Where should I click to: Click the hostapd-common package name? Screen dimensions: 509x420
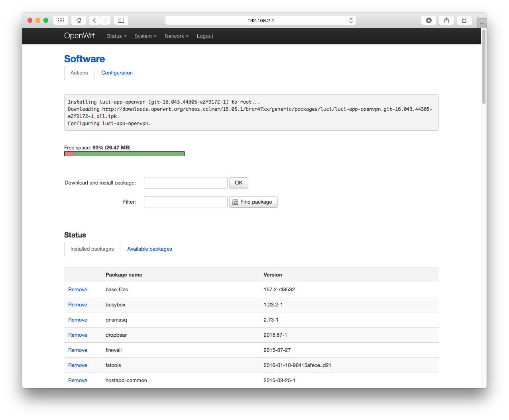126,381
